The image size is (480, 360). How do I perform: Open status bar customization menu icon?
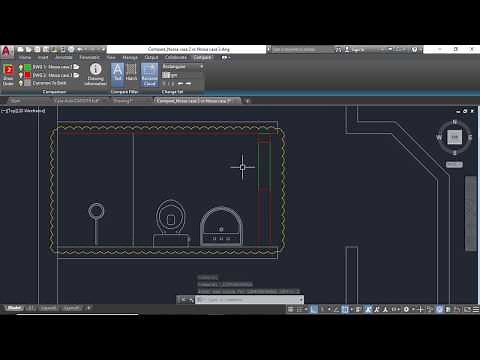(476, 309)
